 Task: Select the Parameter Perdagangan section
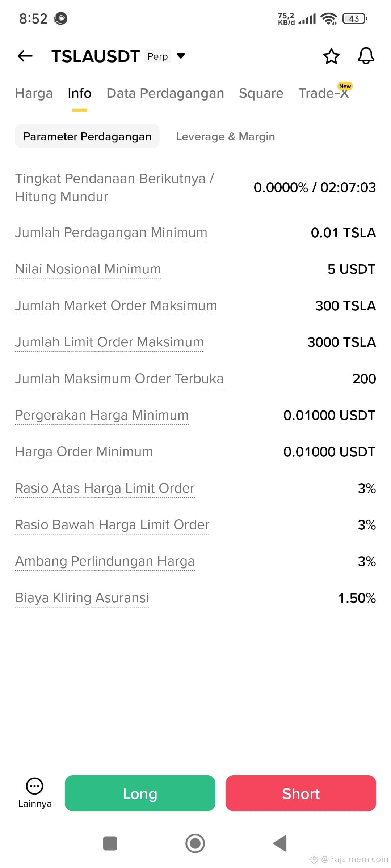[x=87, y=136]
